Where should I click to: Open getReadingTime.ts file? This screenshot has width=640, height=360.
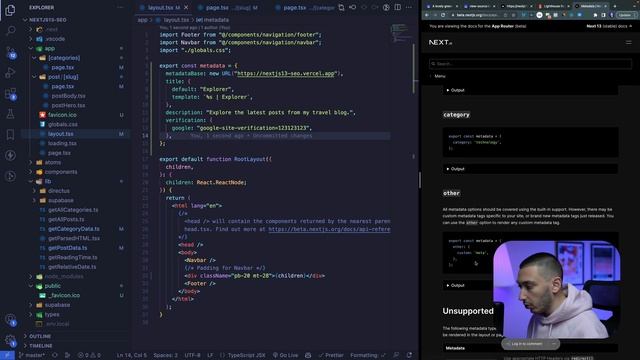(73, 258)
